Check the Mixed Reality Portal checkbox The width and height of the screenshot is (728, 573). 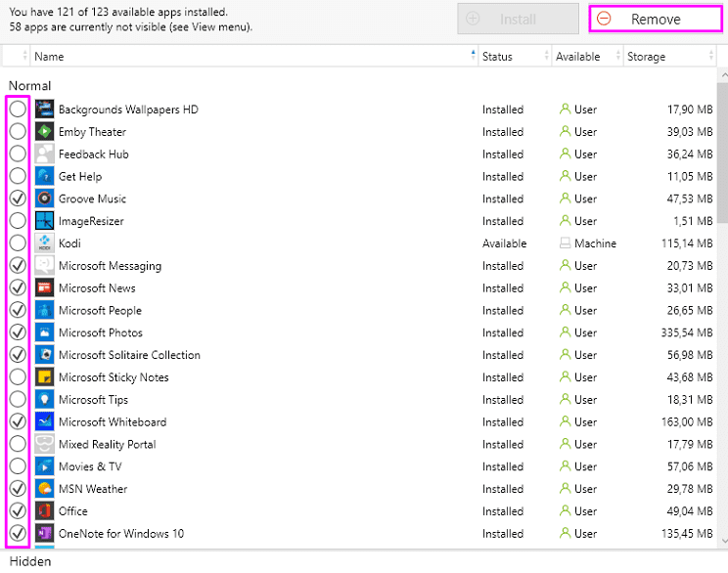(18, 444)
